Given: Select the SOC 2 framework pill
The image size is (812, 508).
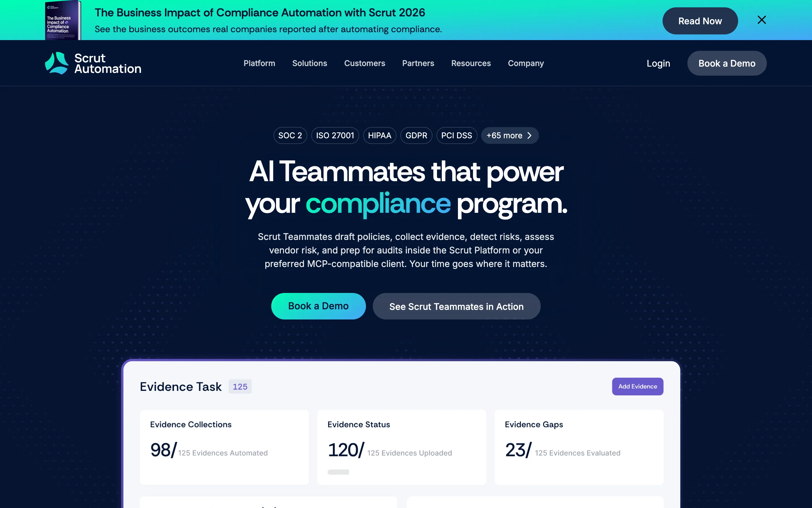Looking at the screenshot, I should pyautogui.click(x=290, y=135).
